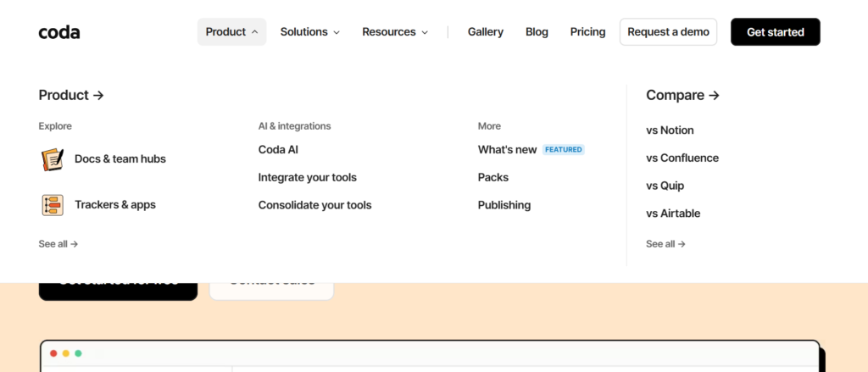
Task: Click the FEATURED badge beside What's new
Action: coord(563,150)
